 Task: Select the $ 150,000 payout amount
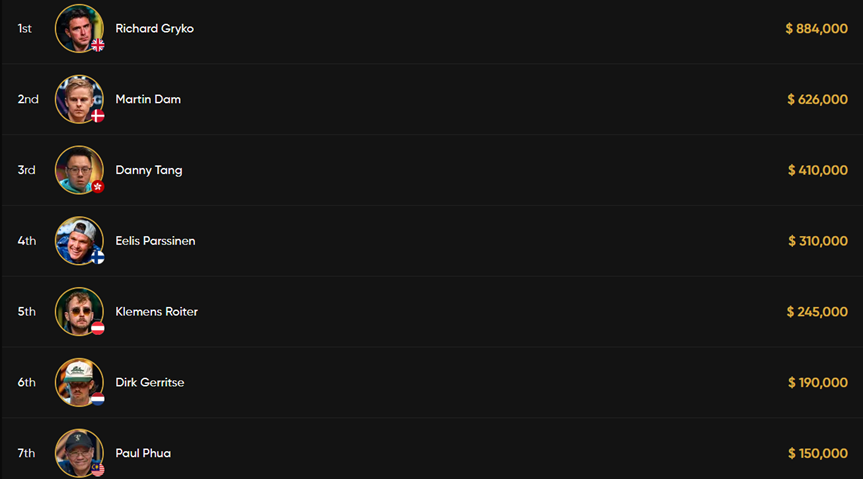[818, 453]
